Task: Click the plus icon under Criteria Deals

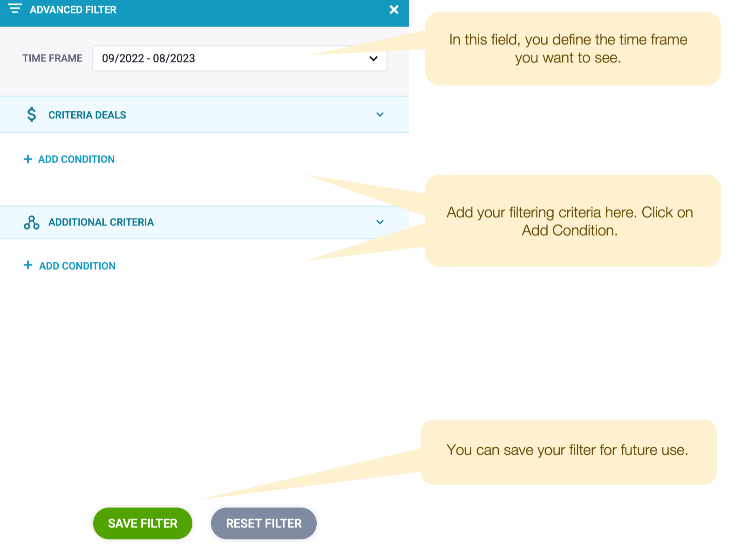Action: coord(28,159)
